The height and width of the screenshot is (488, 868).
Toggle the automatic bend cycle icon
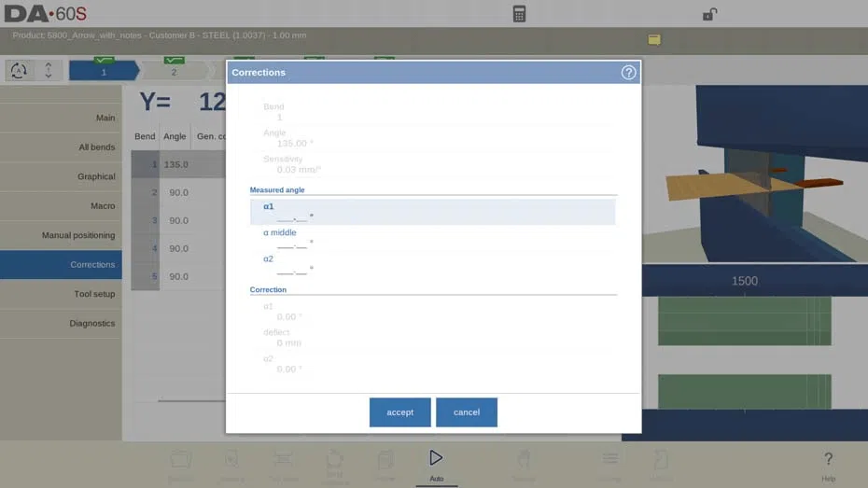19,71
